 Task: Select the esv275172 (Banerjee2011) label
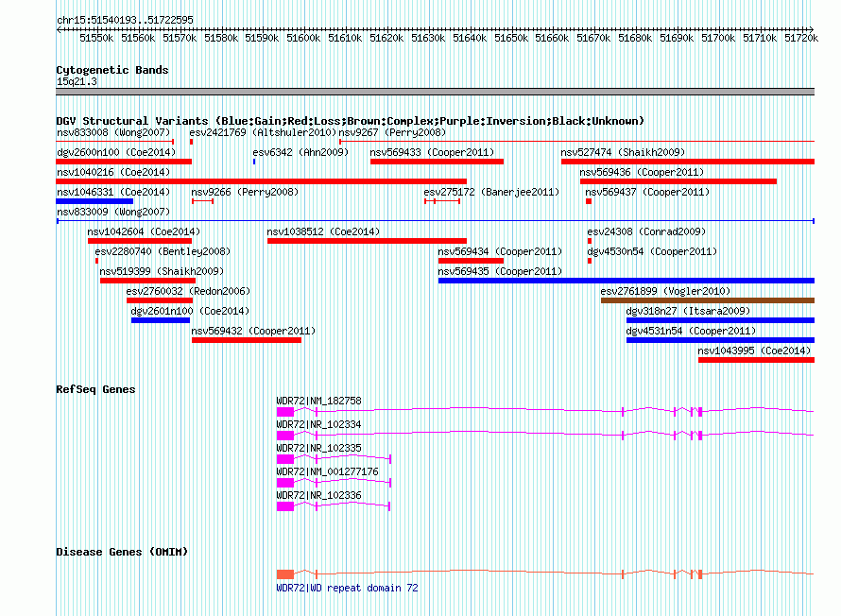(x=491, y=192)
